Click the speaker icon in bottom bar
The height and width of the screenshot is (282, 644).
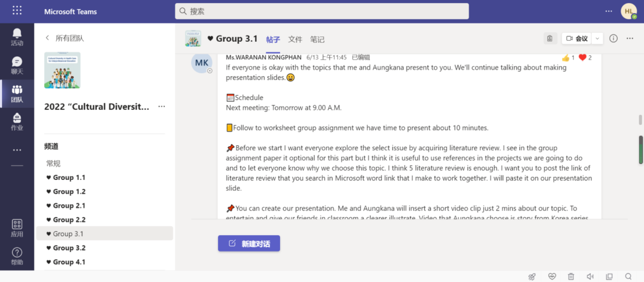click(590, 276)
